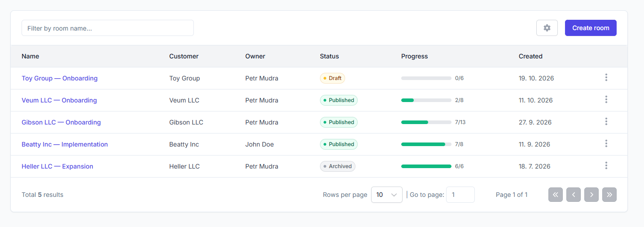
Task: Click the Total 5 results text
Action: 42,195
